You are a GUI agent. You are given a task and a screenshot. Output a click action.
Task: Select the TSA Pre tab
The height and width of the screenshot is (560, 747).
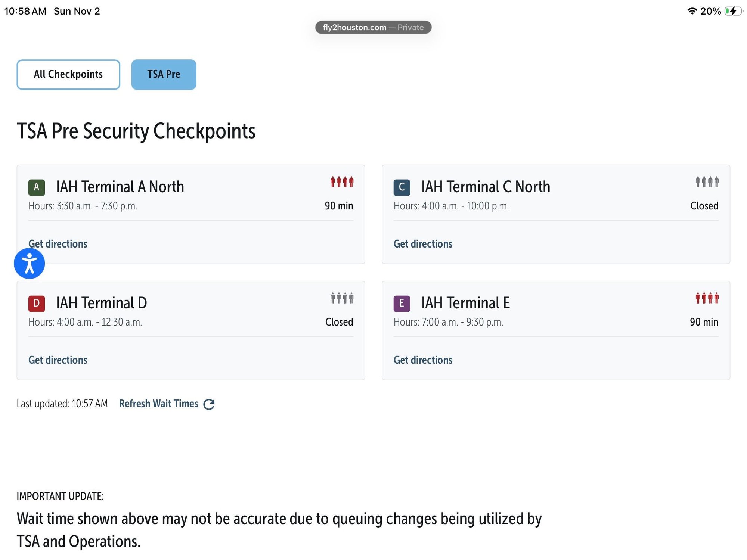click(x=164, y=74)
